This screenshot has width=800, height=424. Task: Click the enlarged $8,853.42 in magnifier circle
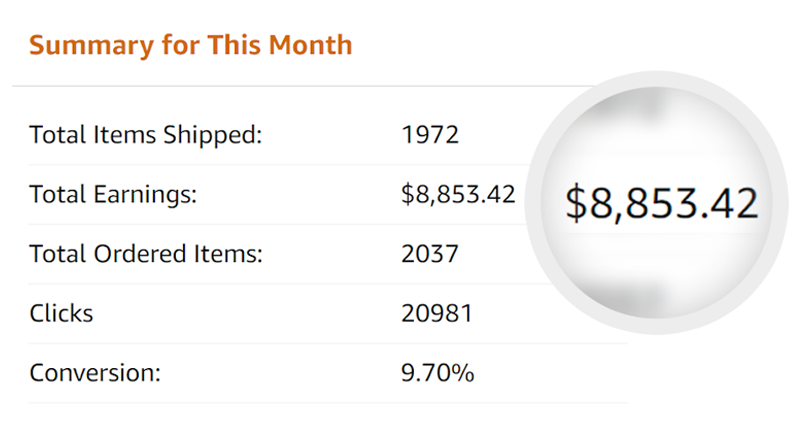tap(662, 204)
